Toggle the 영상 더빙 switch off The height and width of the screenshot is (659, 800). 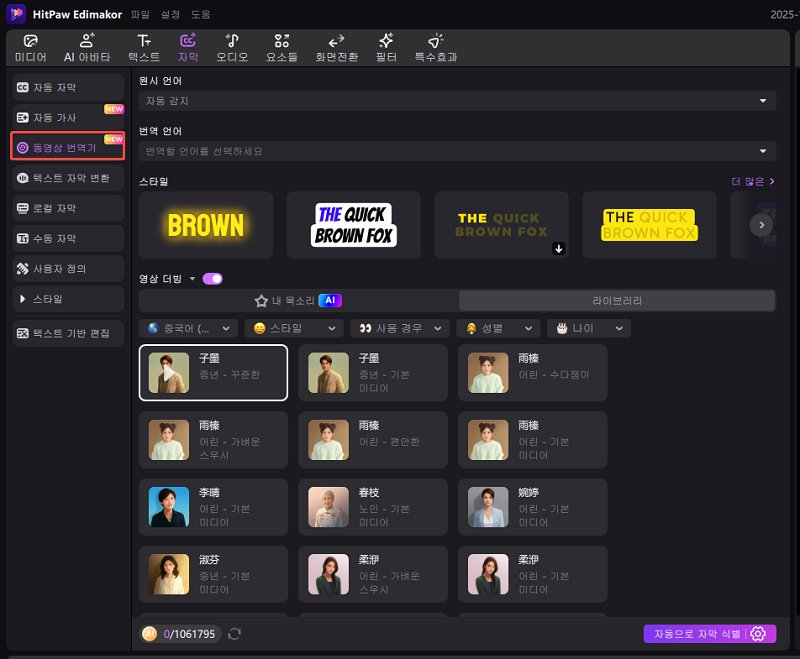click(212, 278)
